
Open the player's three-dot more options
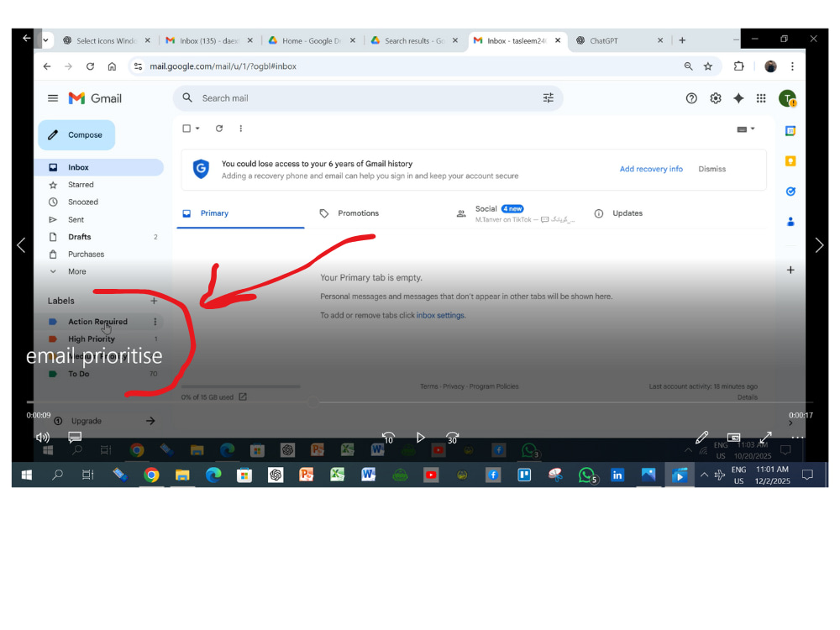[x=798, y=437]
